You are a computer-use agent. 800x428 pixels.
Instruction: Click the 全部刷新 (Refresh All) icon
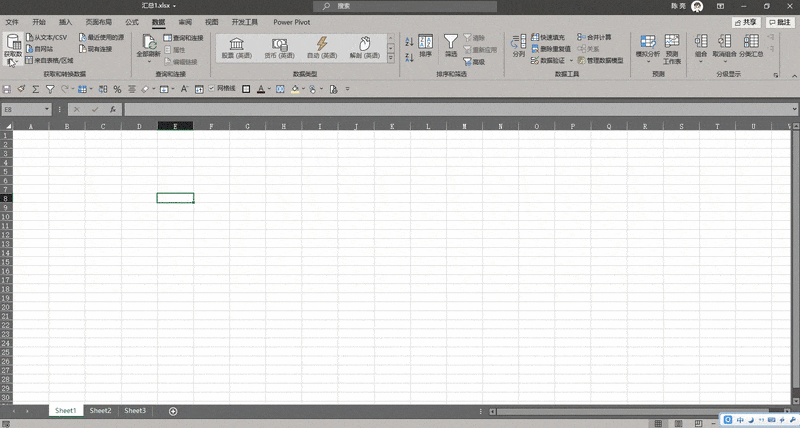coord(148,44)
